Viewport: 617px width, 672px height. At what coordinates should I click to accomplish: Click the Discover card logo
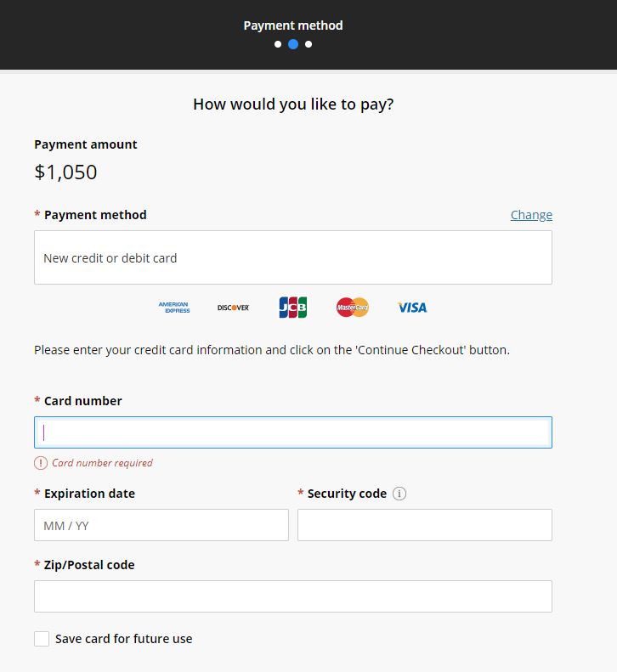[233, 308]
